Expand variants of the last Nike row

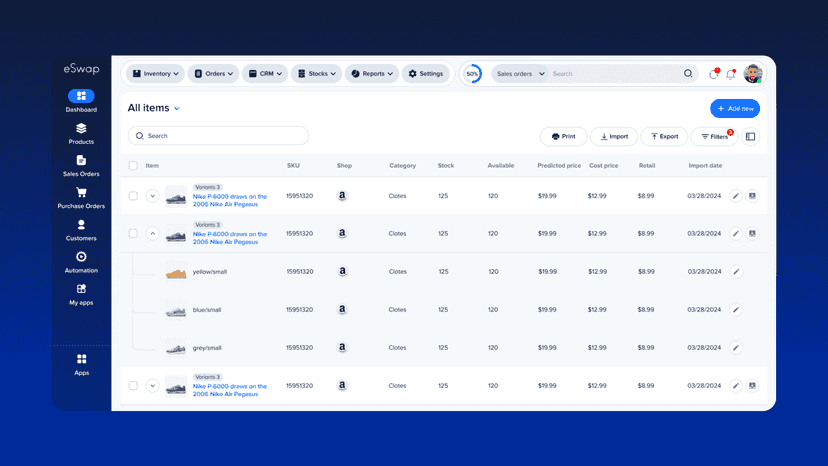click(x=153, y=386)
